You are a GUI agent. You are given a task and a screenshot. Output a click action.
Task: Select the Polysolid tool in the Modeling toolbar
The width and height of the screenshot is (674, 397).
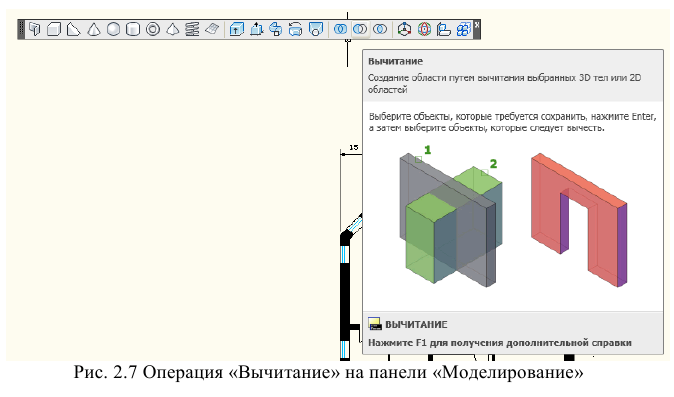[x=34, y=29]
